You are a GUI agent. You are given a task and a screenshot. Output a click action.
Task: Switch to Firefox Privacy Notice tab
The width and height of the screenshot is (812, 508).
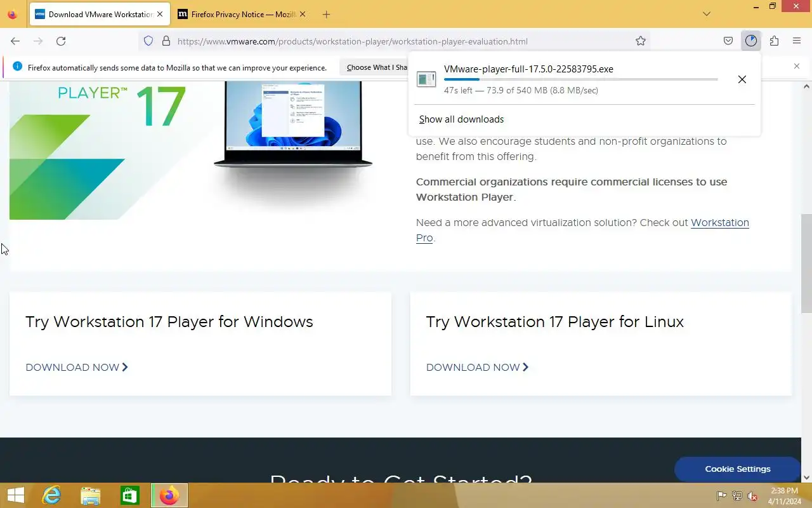click(x=242, y=14)
